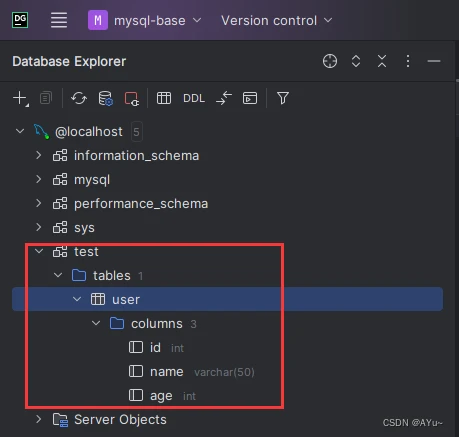
Task: Collapse the test schema node
Action: point(39,251)
